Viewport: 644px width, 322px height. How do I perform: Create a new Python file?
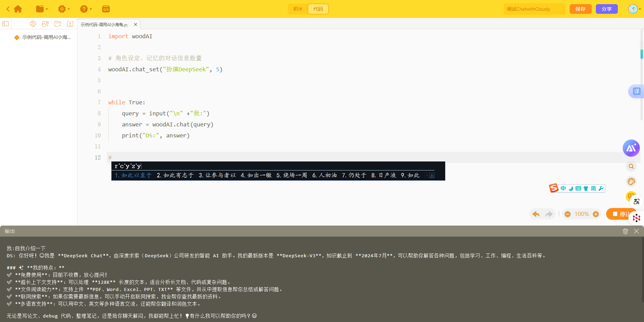(33, 24)
